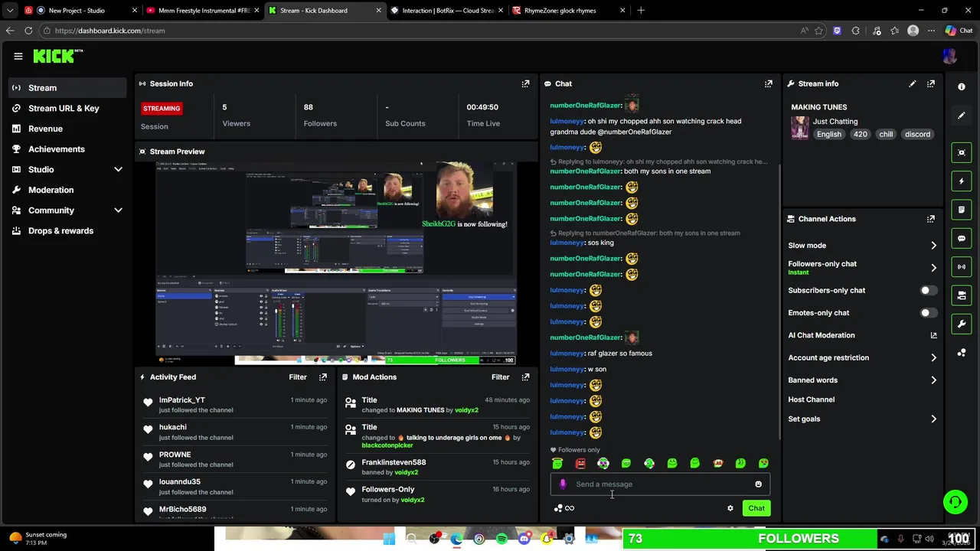The width and height of the screenshot is (980, 551).
Task: Click the stream preview video thumbnail
Action: [336, 262]
